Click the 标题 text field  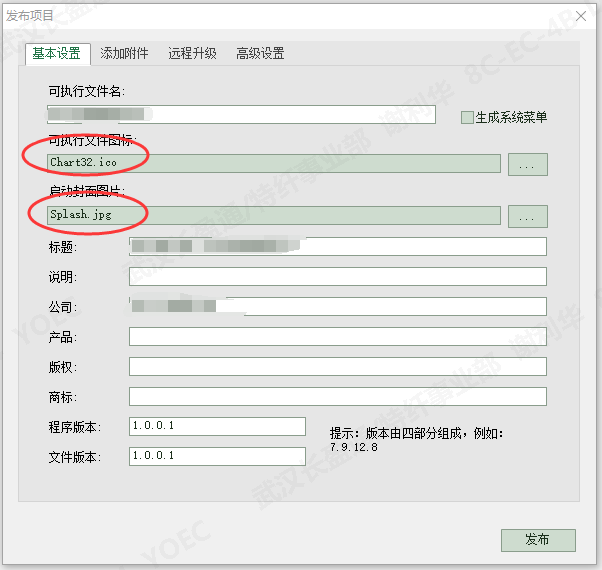point(337,247)
